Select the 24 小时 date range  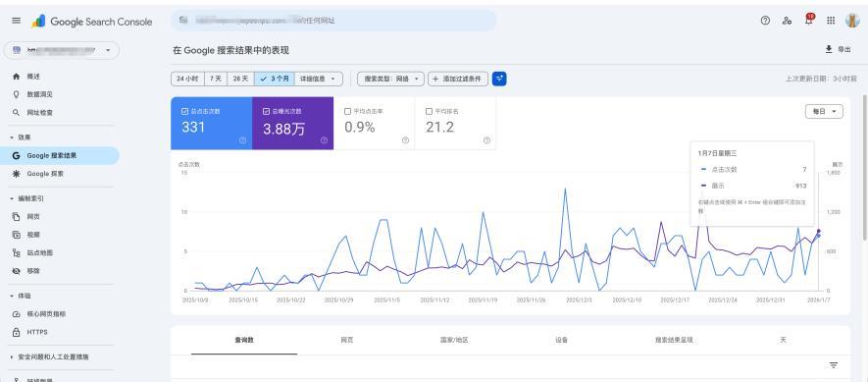tap(187, 79)
